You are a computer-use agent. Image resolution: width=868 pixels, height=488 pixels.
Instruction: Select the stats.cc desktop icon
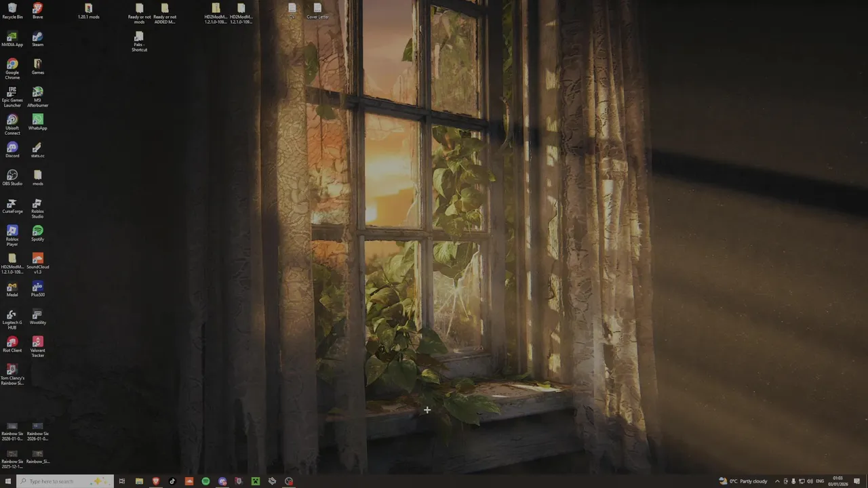pyautogui.click(x=37, y=150)
